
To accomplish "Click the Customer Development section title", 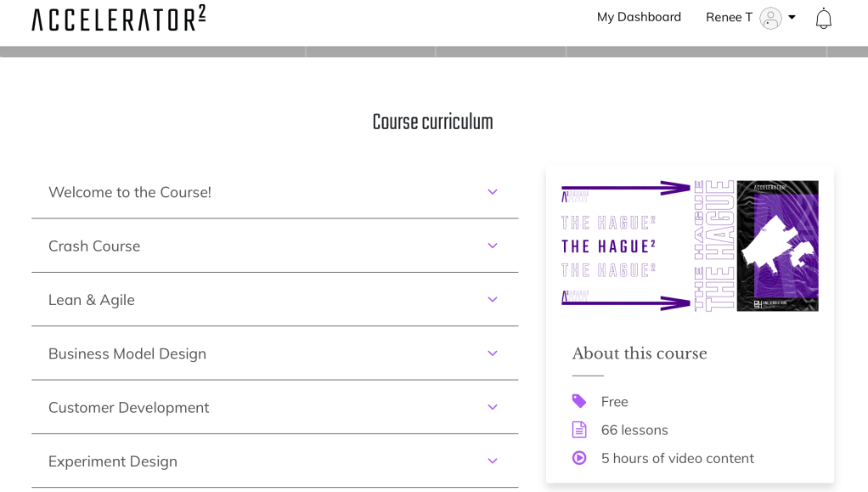I will pyautogui.click(x=128, y=407).
